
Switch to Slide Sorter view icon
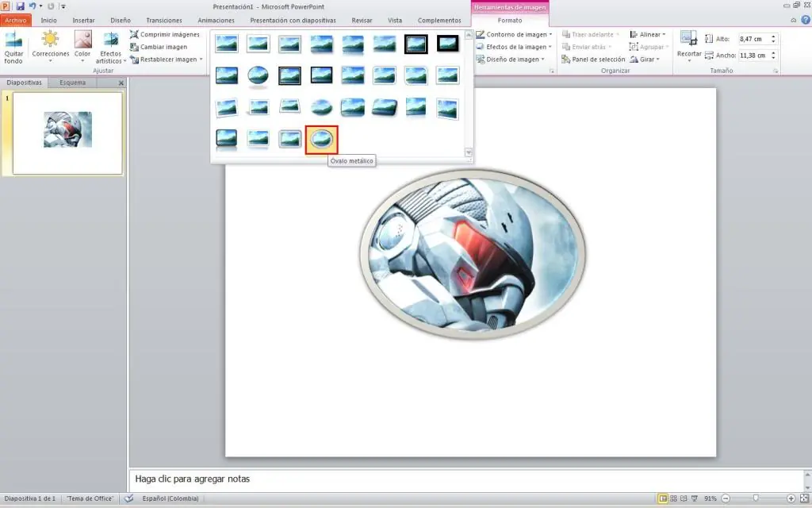pyautogui.click(x=673, y=498)
